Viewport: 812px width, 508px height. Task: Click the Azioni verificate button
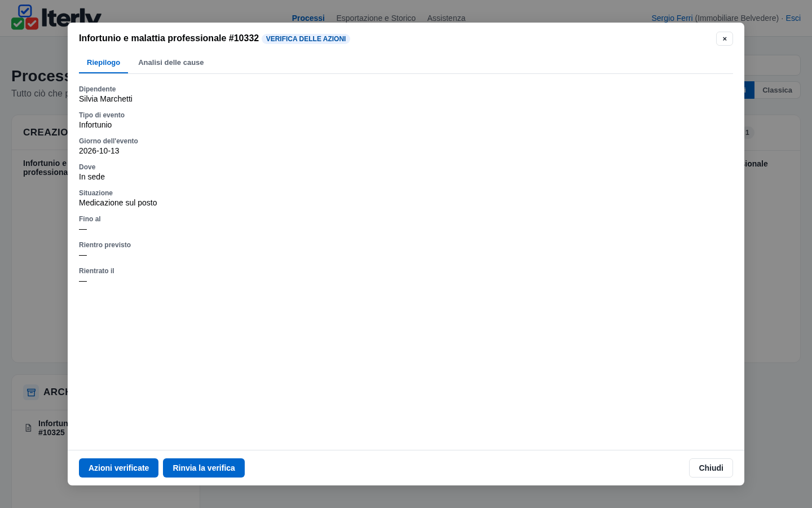[x=118, y=468]
